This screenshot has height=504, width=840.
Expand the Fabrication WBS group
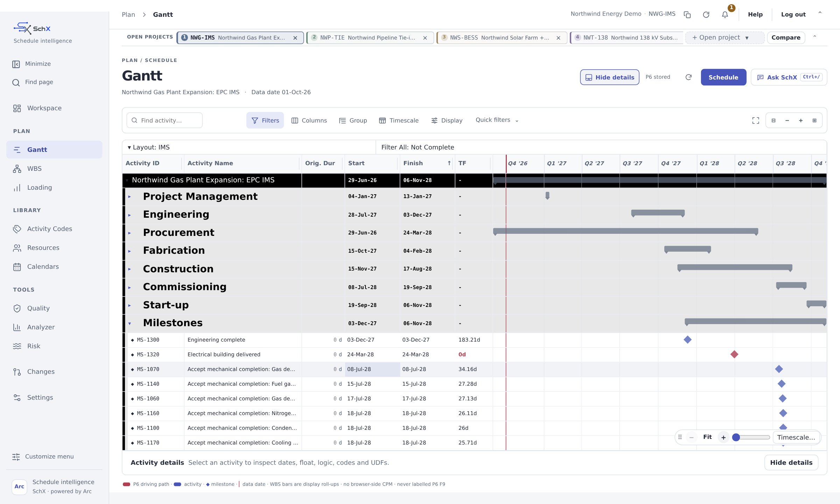(129, 251)
